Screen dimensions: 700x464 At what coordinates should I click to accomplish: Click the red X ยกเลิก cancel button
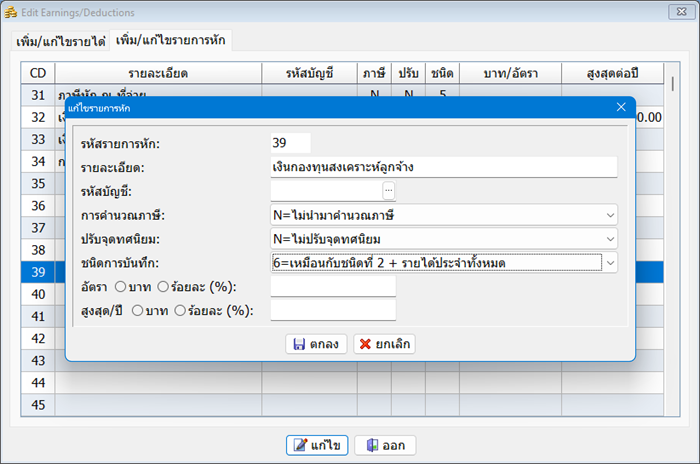pyautogui.click(x=384, y=344)
